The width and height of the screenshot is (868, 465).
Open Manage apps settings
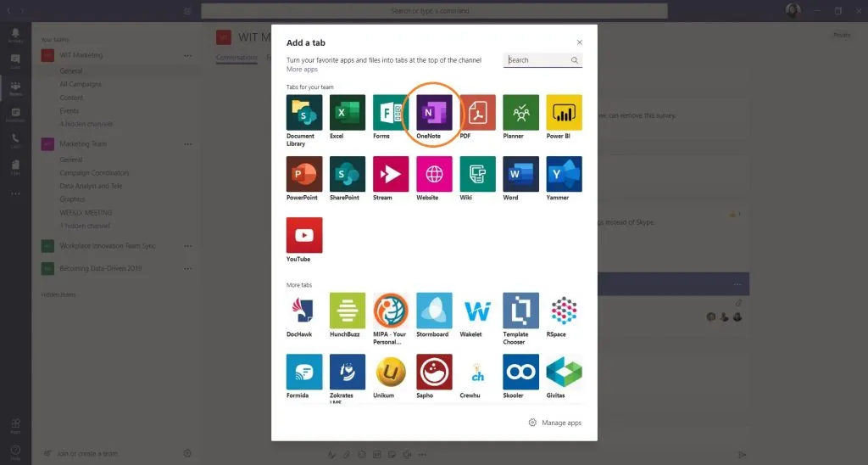554,423
